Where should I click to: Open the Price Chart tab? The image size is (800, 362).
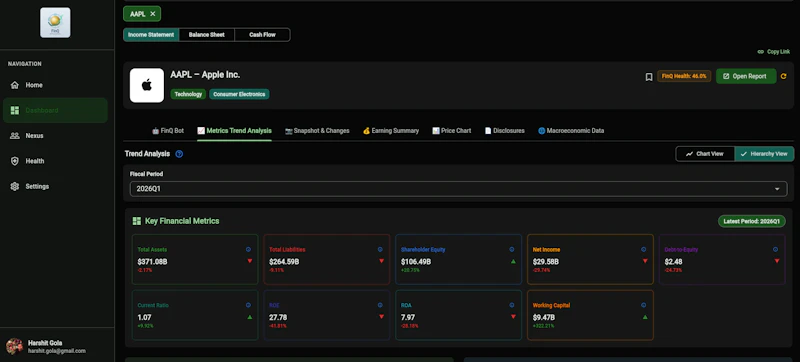click(452, 131)
